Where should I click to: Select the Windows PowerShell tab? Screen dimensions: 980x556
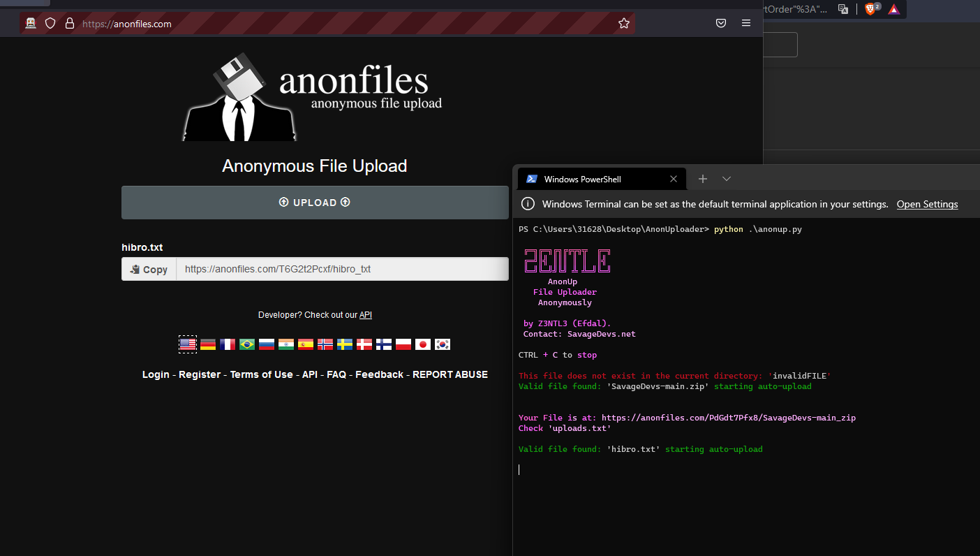tap(602, 179)
